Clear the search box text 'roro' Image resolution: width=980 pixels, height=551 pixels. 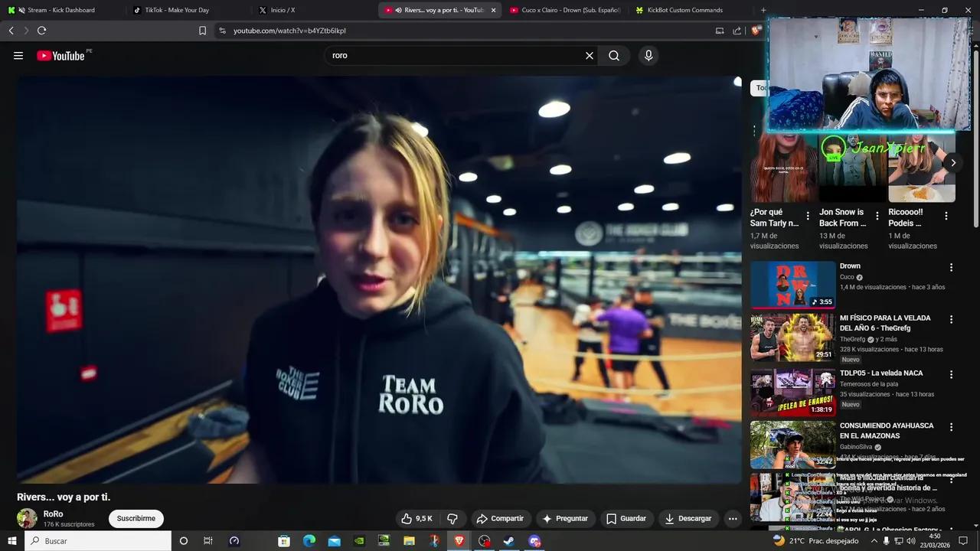tap(590, 56)
